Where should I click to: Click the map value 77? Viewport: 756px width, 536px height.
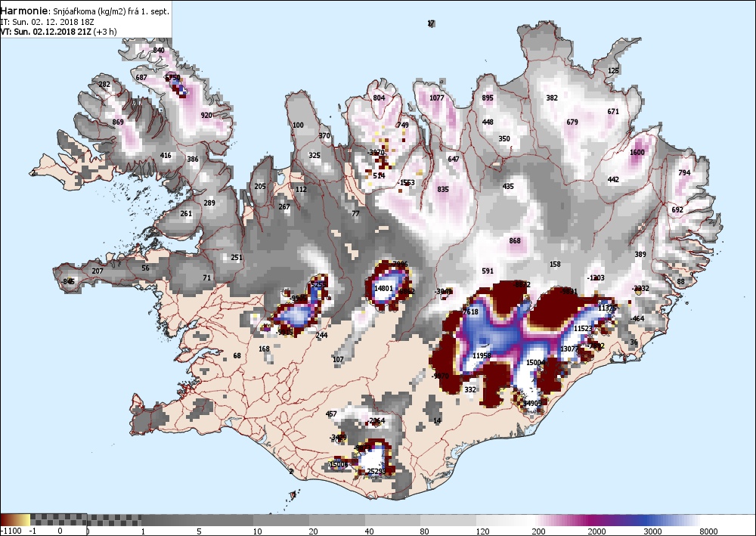click(x=356, y=213)
